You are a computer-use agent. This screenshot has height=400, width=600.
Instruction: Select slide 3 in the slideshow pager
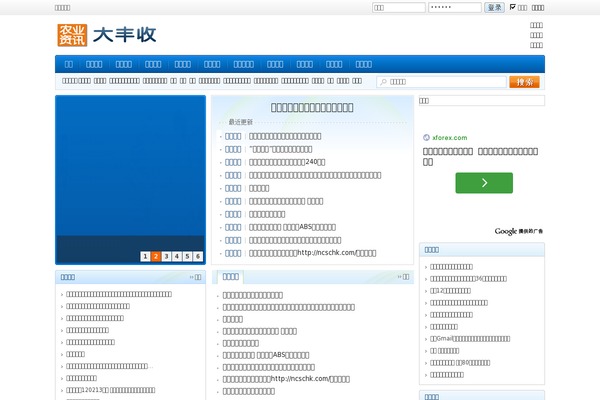[166, 256]
